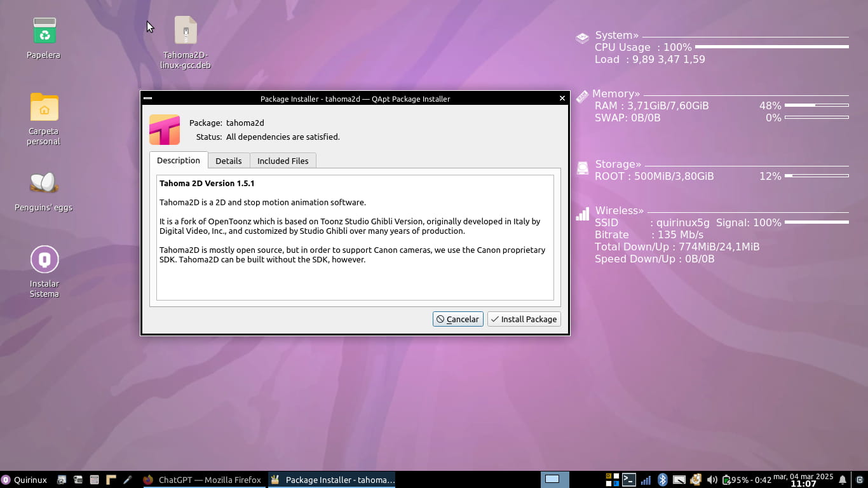Click the Install Package button
The image size is (868, 488).
click(x=524, y=319)
